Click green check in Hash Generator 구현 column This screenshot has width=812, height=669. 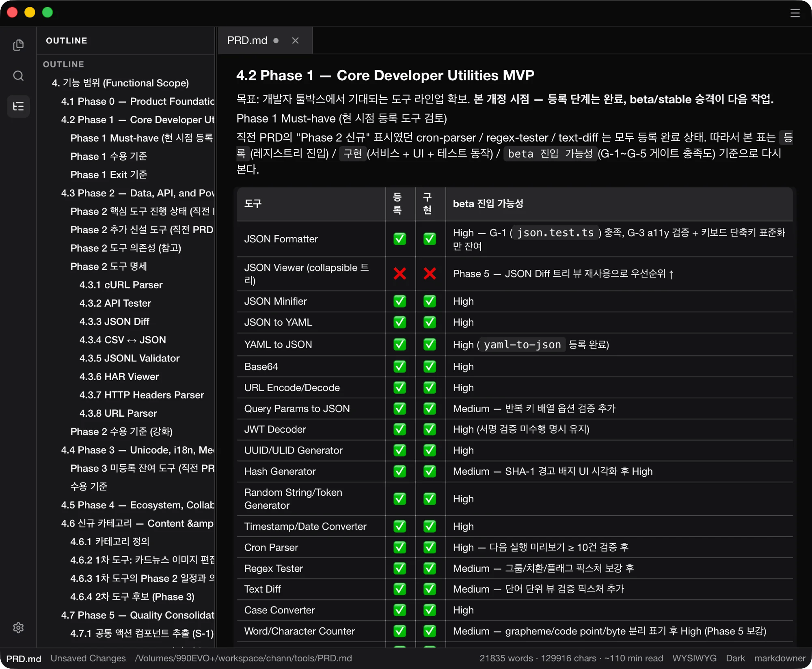coord(430,471)
